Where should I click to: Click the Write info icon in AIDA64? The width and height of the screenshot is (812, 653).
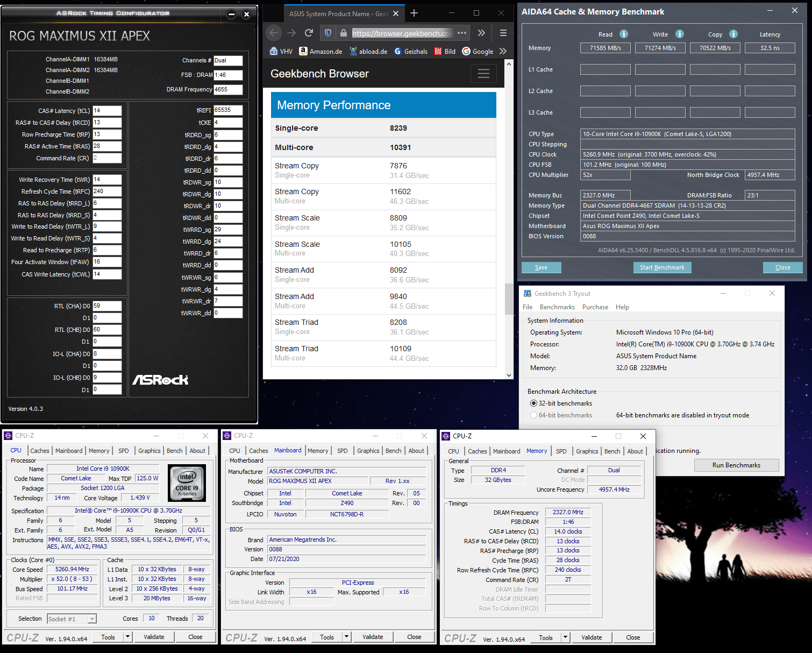(x=680, y=34)
